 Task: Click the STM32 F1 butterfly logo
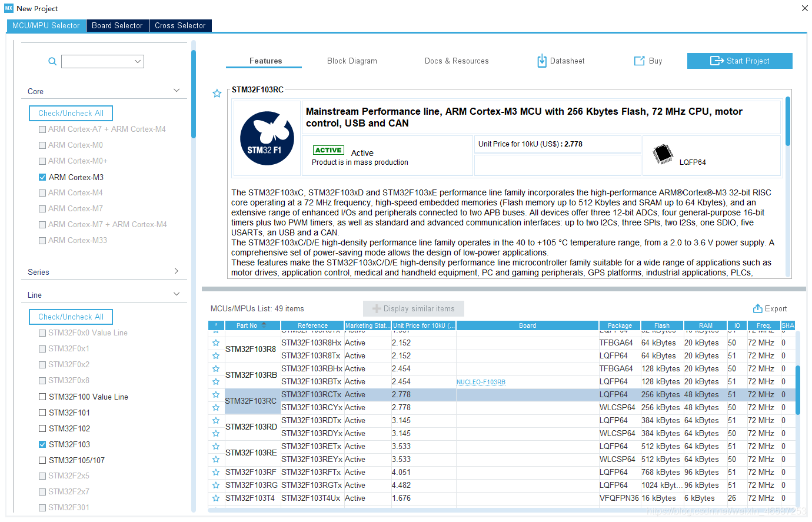[267, 138]
